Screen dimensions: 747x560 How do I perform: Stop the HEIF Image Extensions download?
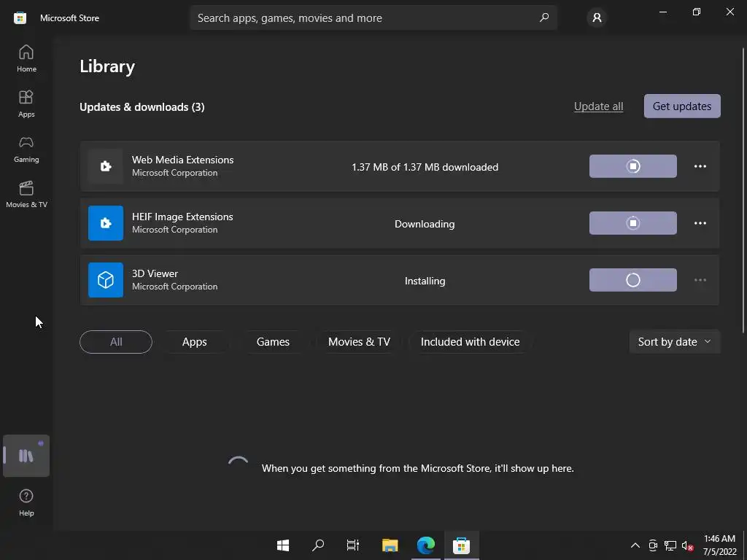pyautogui.click(x=632, y=223)
